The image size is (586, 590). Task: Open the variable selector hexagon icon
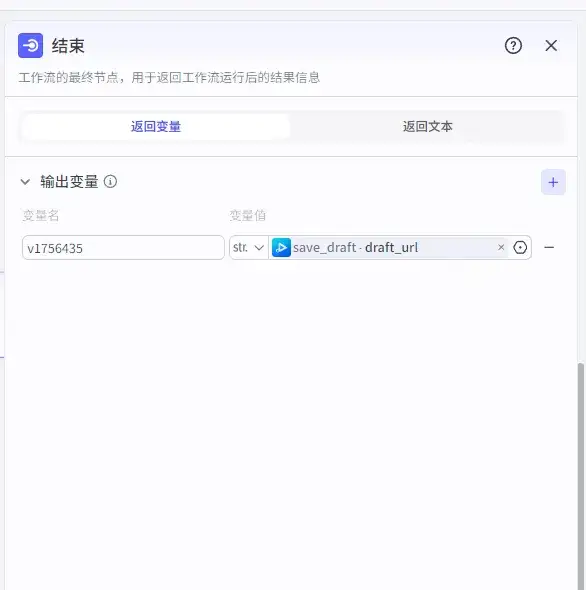tap(520, 248)
